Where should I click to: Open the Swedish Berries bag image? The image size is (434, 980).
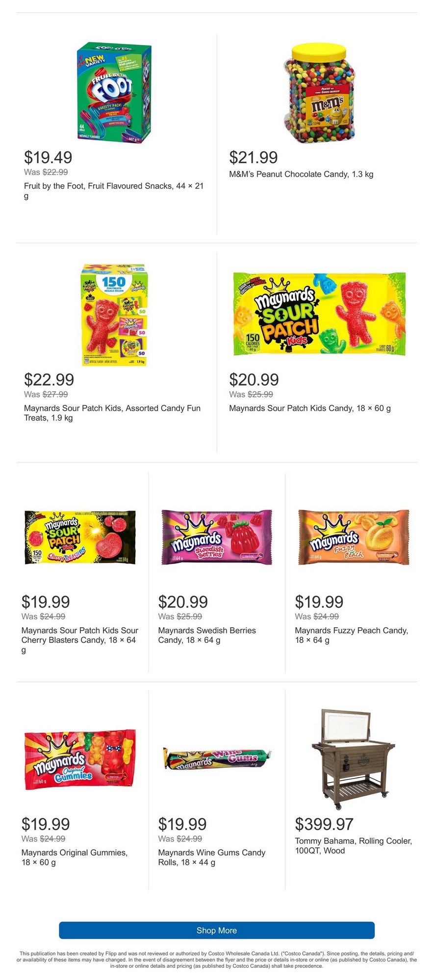point(216,537)
